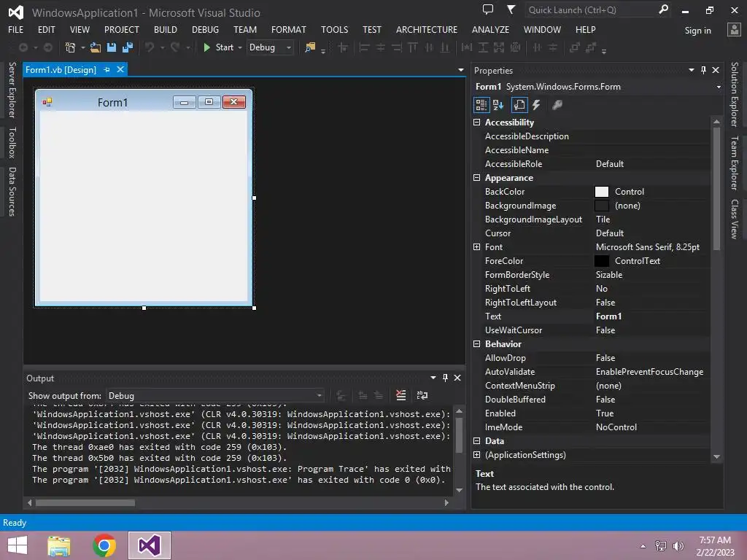Open the Form1 object selector dropdown

click(x=719, y=87)
